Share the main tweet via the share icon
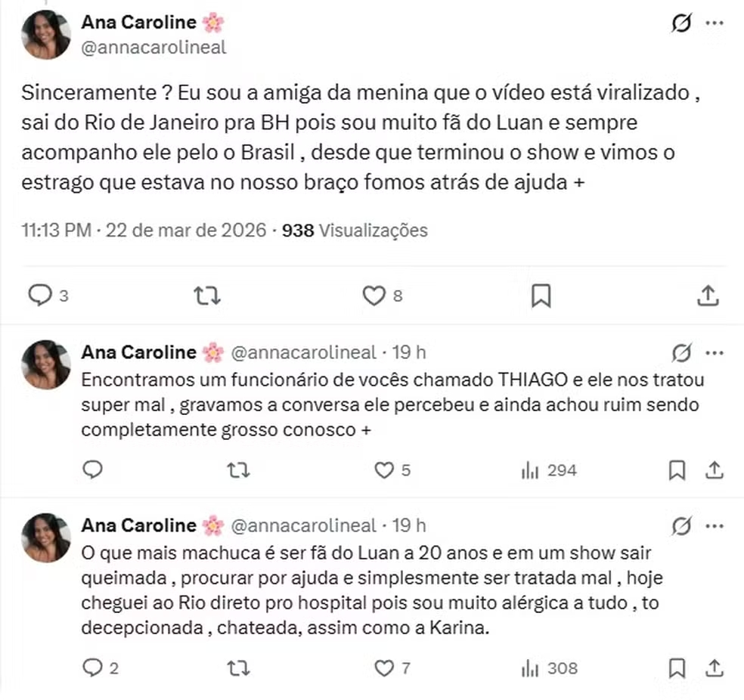744x700 pixels. [707, 296]
